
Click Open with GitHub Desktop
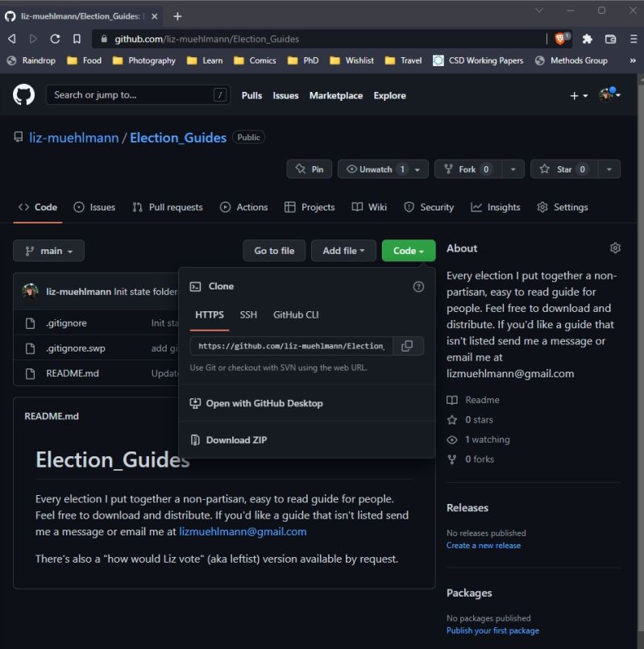click(256, 404)
